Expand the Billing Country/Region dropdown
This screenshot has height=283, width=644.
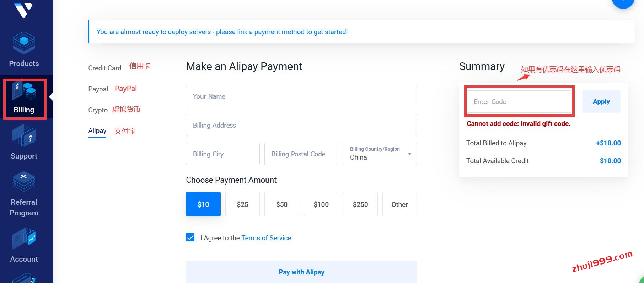[x=380, y=154]
